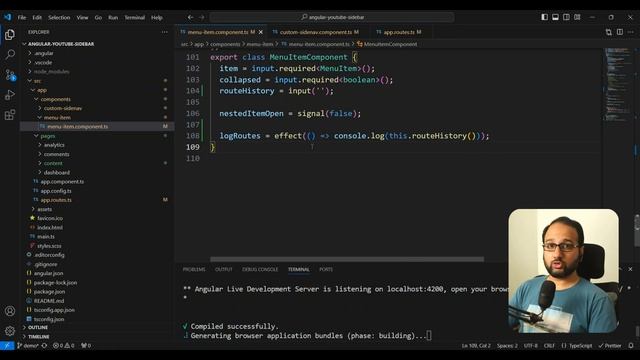Collapse the components folder

[x=56, y=99]
